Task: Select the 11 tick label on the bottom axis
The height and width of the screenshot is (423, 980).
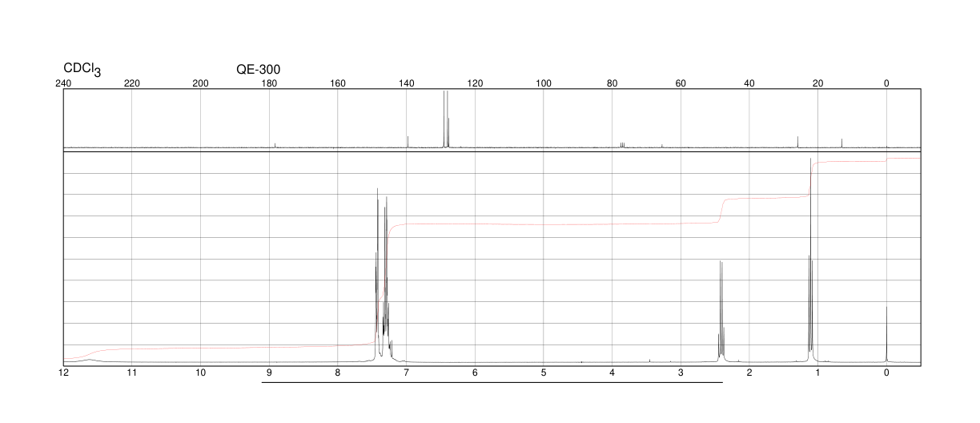Action: pos(132,373)
